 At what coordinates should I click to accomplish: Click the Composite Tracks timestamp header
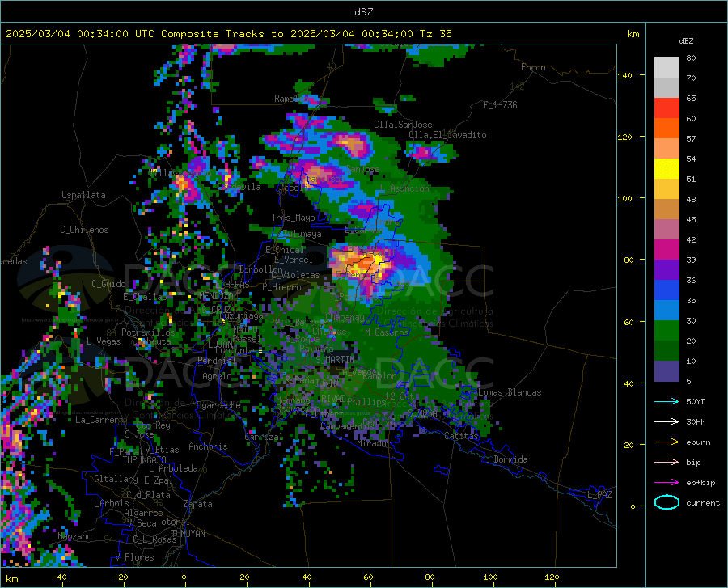click(228, 34)
